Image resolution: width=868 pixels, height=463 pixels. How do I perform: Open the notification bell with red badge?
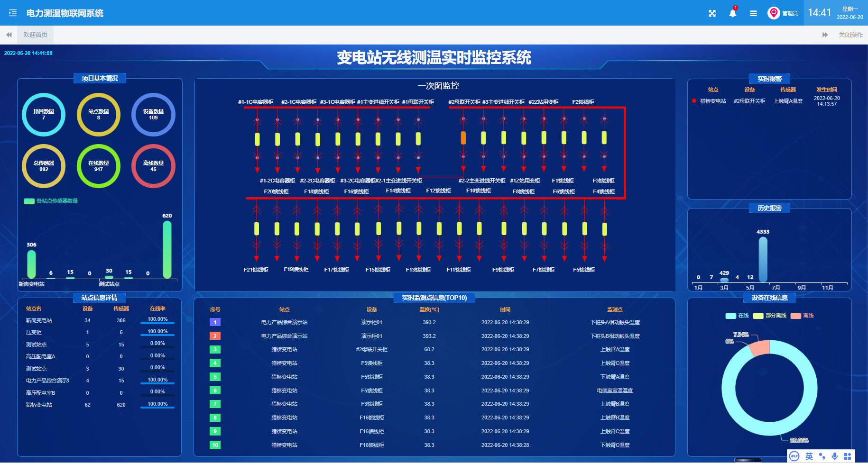732,13
